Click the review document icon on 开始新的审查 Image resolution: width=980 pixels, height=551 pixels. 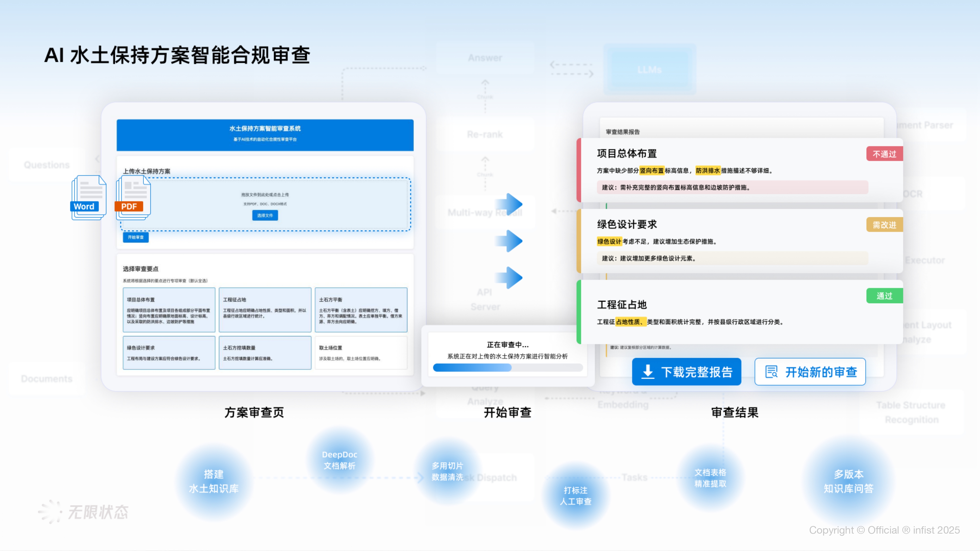pos(772,371)
